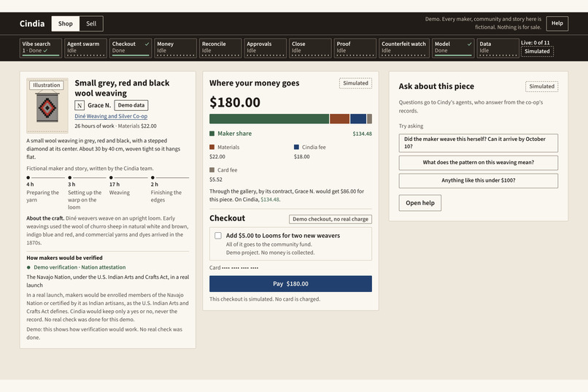
Task: Click the $134.48 maker share amount
Action: [x=363, y=134]
